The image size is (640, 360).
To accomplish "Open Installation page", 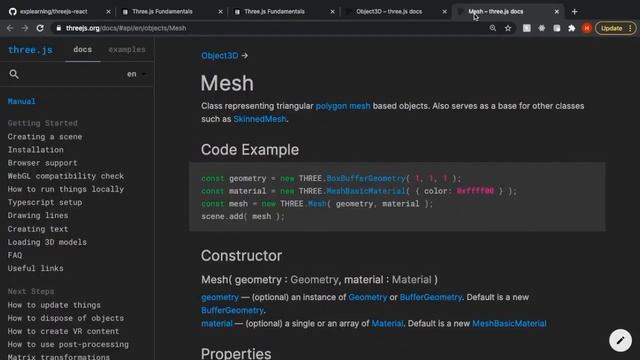I will coord(36,149).
